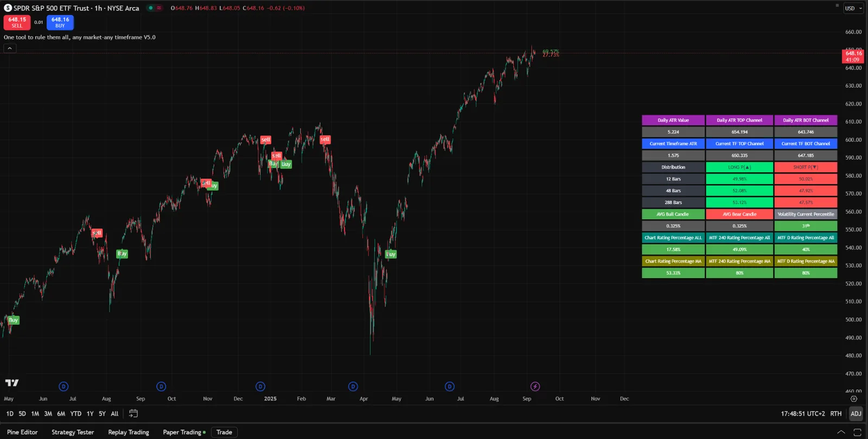868x439 pixels.
Task: Open the dividend marker at June 2025
Action: click(x=450, y=386)
